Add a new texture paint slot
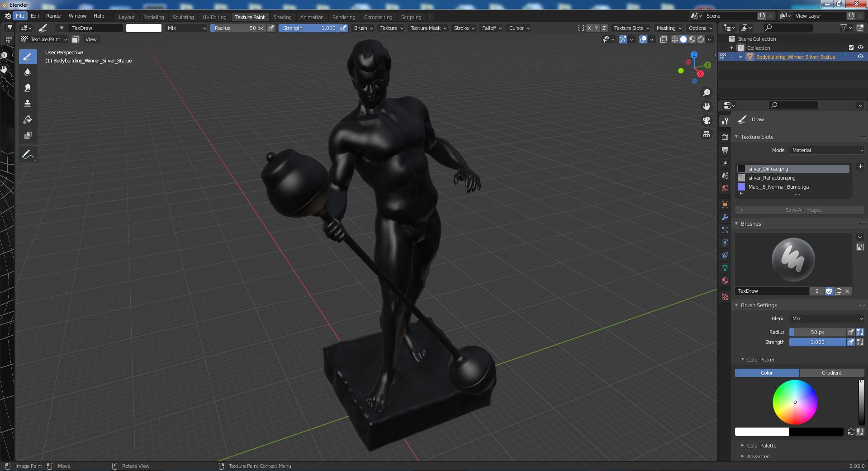The height and width of the screenshot is (471, 868). [x=860, y=167]
